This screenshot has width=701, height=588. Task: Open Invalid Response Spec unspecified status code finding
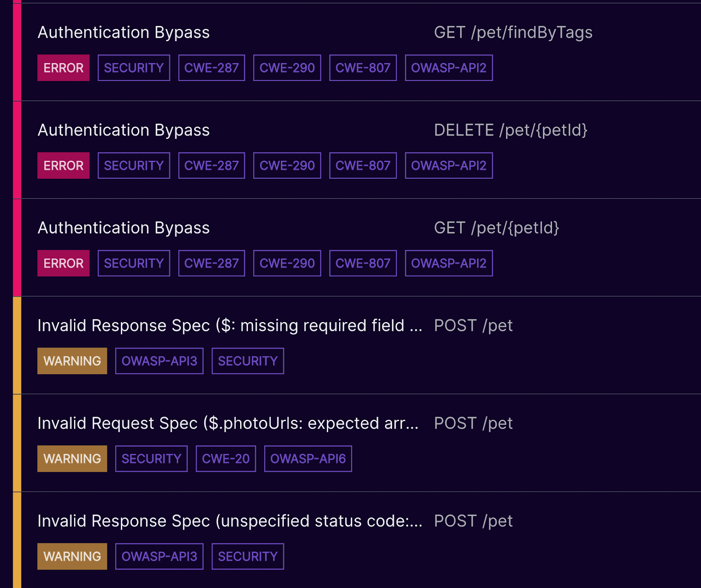point(230,521)
